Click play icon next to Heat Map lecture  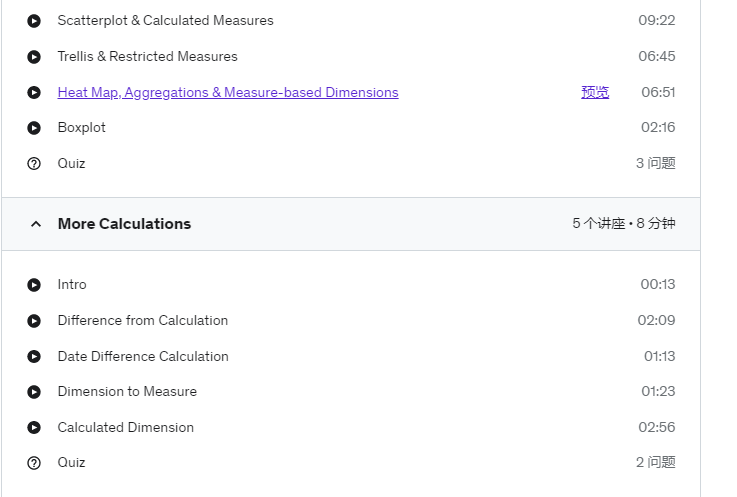click(x=34, y=93)
